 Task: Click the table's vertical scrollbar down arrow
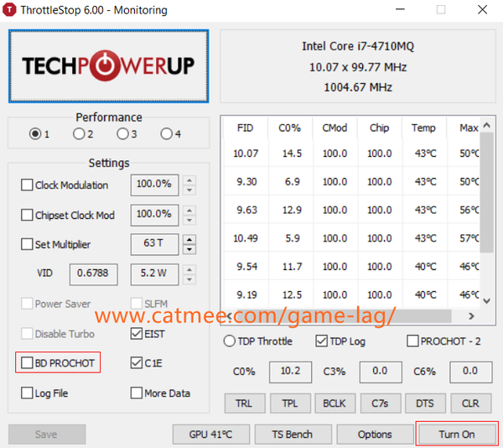pyautogui.click(x=487, y=300)
